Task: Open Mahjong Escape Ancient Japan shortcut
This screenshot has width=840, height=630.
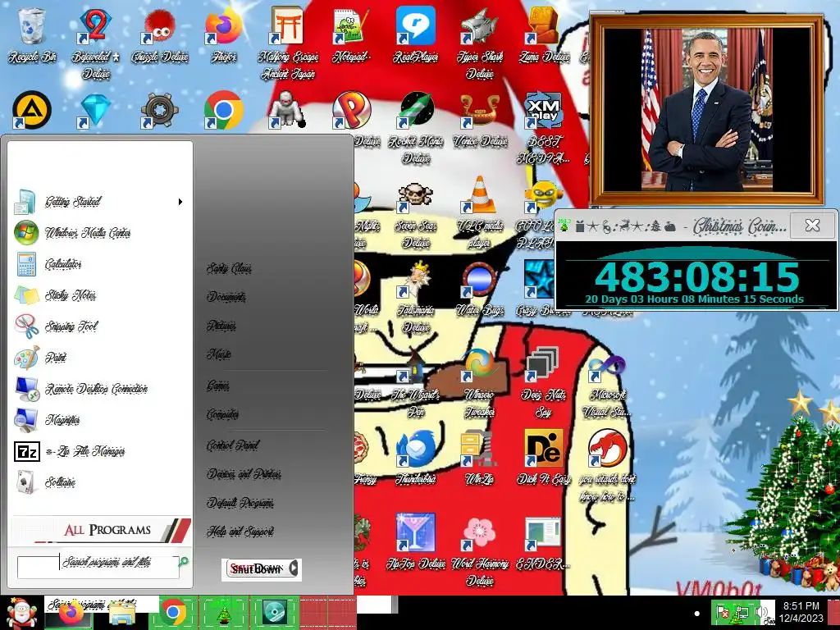Action: (x=288, y=44)
